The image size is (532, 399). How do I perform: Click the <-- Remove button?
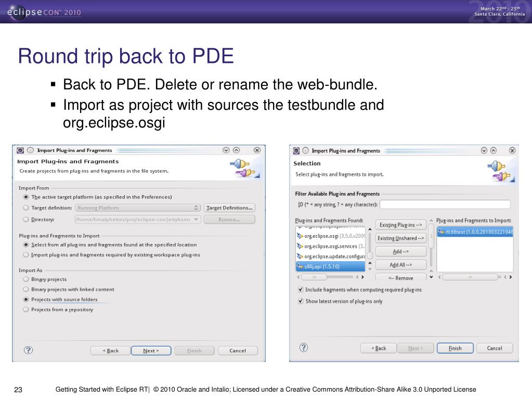(x=401, y=277)
